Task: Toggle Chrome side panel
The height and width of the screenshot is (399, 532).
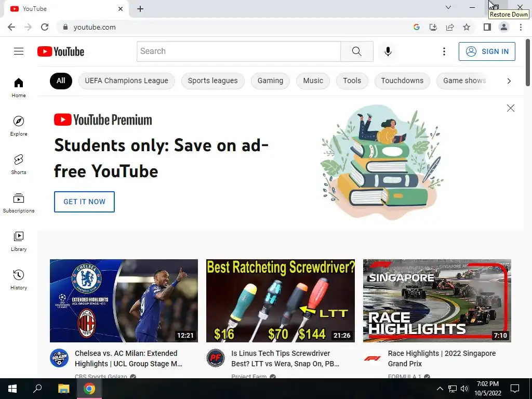Action: (x=487, y=27)
